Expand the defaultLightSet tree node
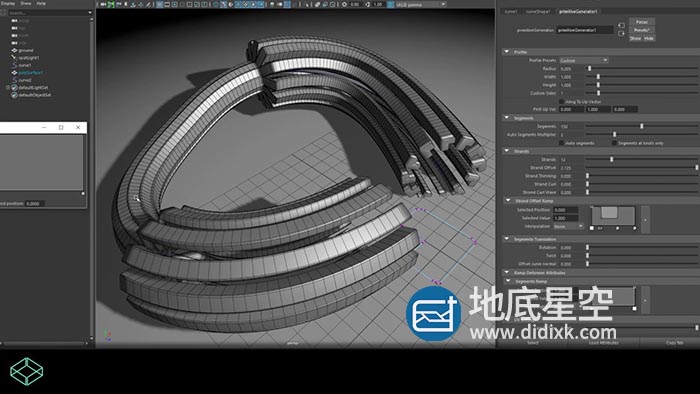 [x=8, y=87]
